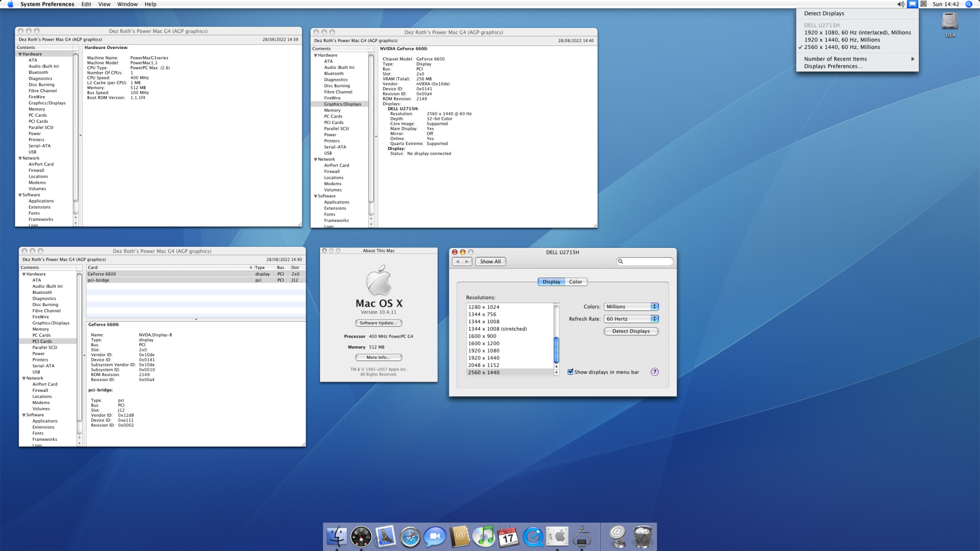Screen dimensions: 980x551
Task: Open the Edit menu
Action: [x=86, y=4]
